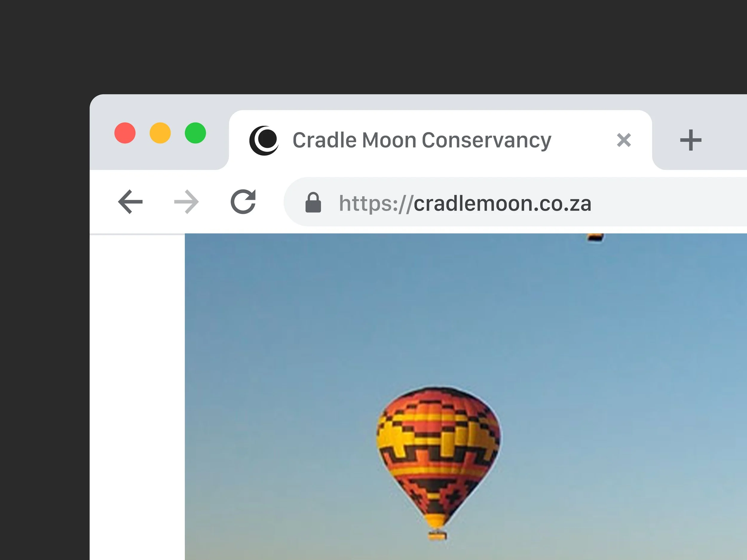Click the greyed-out forward arrow

(186, 202)
